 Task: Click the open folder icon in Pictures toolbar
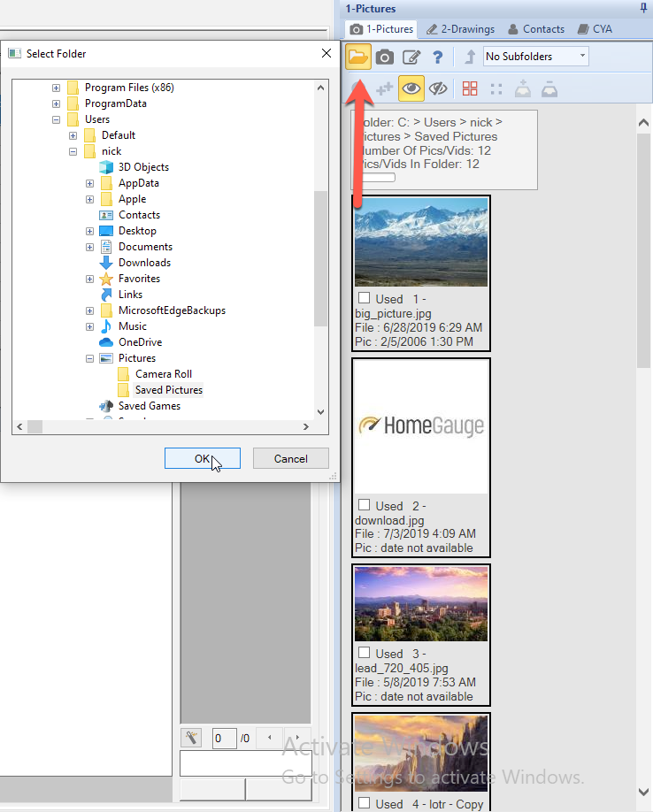[x=358, y=57]
